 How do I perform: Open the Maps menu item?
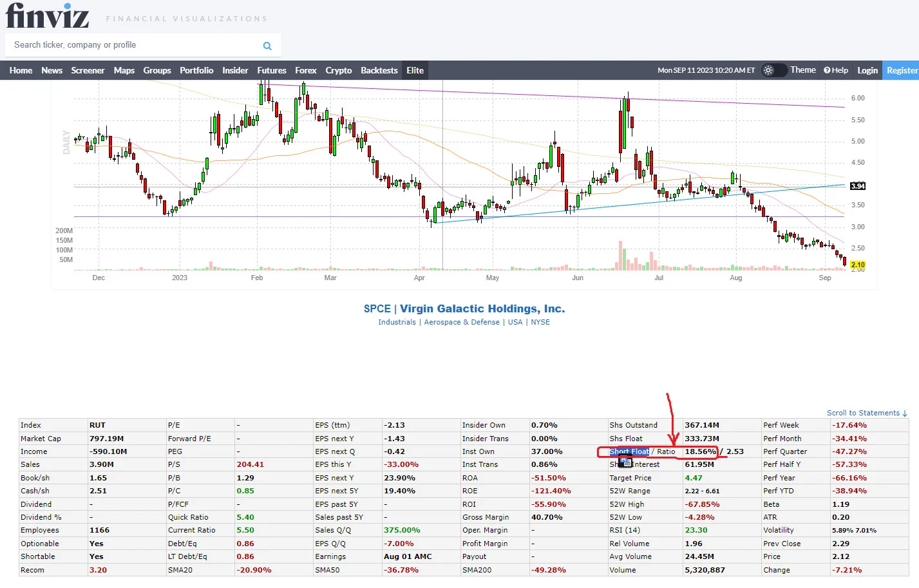pos(124,70)
